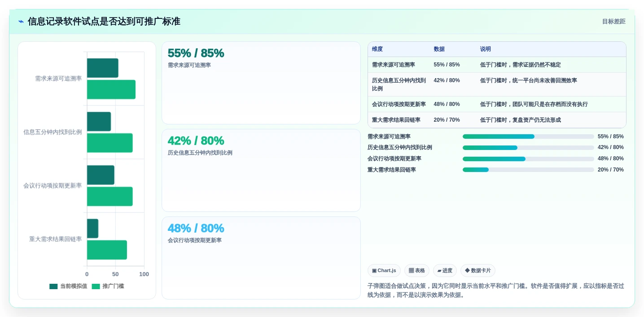
Task: Click the x-axis tick label 100
Action: [x=144, y=274]
